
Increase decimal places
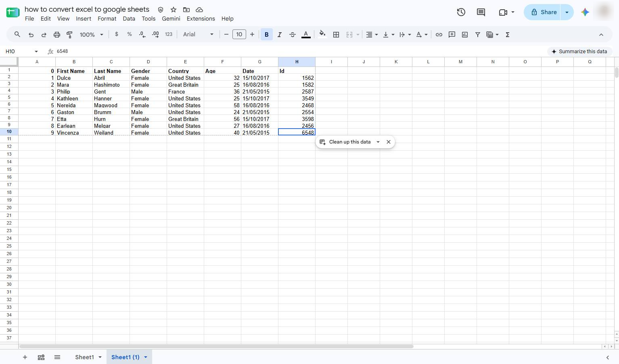click(155, 35)
